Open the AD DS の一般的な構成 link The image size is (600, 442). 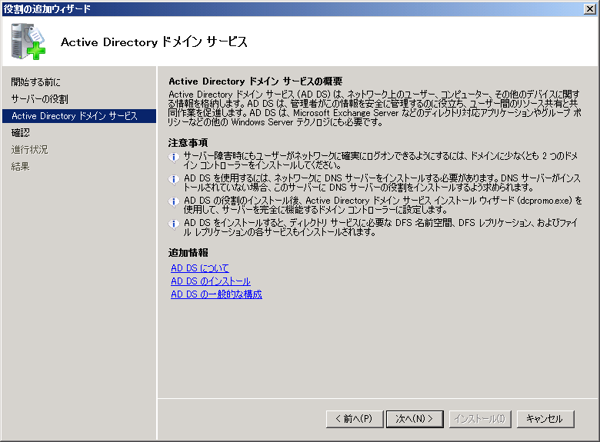216,294
